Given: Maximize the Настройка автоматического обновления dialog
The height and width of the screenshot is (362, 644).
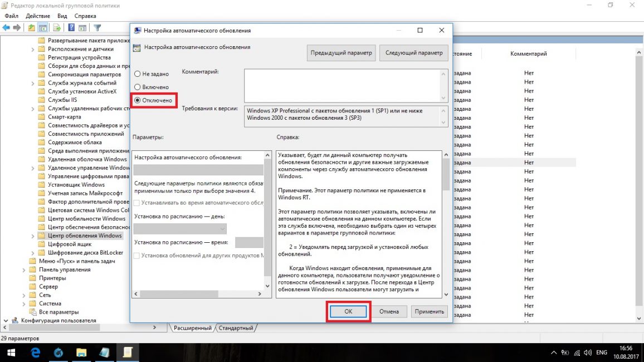Looking at the screenshot, I should click(419, 31).
